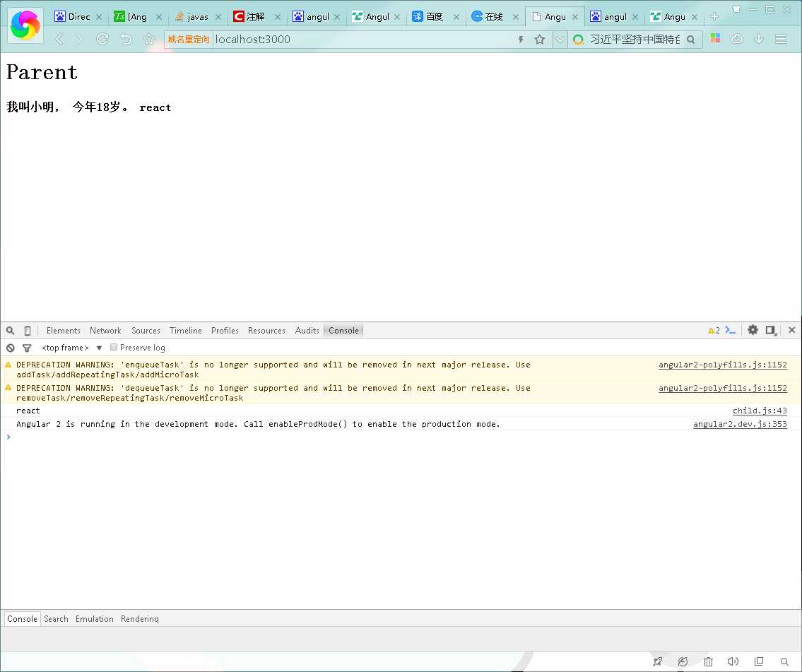Screen dimensions: 802x672
Task: Open the drawer Search tab
Action: tap(56, 619)
